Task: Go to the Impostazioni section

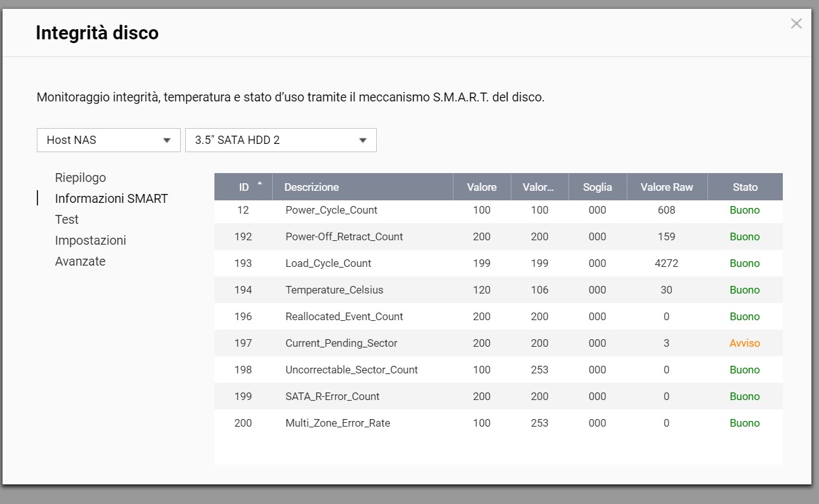Action: click(90, 240)
